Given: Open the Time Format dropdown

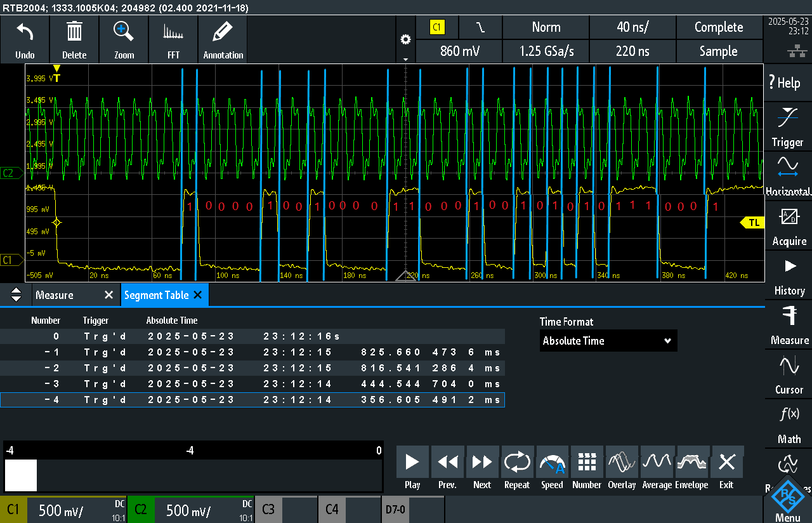Looking at the screenshot, I should pos(608,341).
